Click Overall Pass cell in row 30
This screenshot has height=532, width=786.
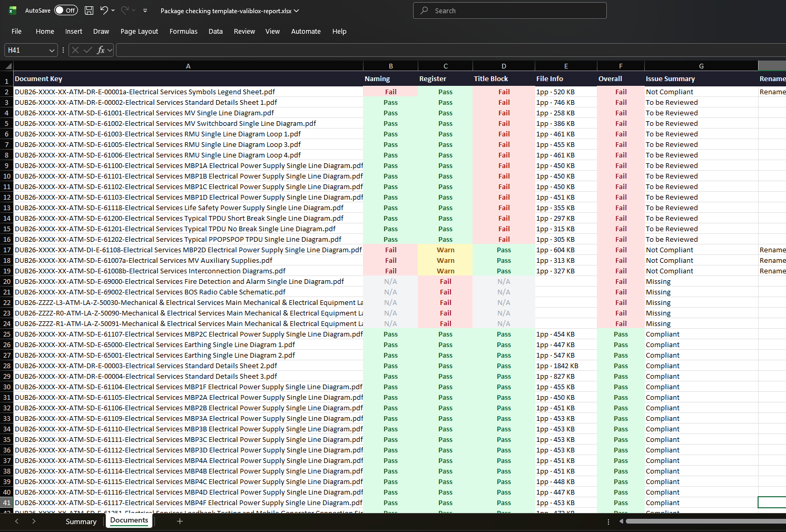(x=621, y=387)
